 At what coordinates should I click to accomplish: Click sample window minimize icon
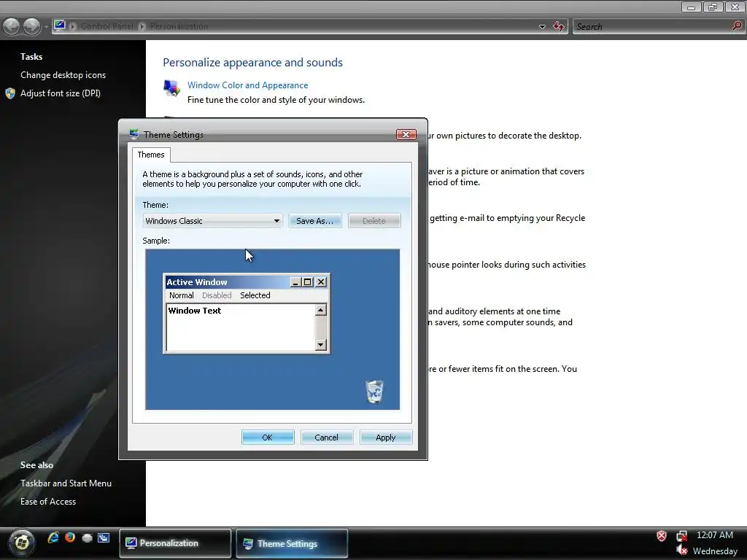(x=296, y=282)
